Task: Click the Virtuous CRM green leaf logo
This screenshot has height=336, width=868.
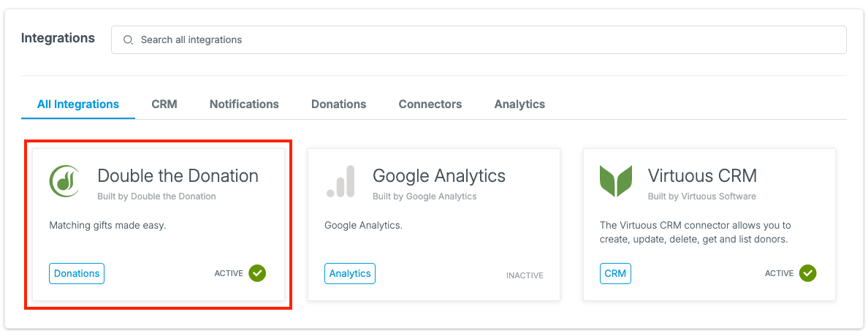Action: coord(616,181)
